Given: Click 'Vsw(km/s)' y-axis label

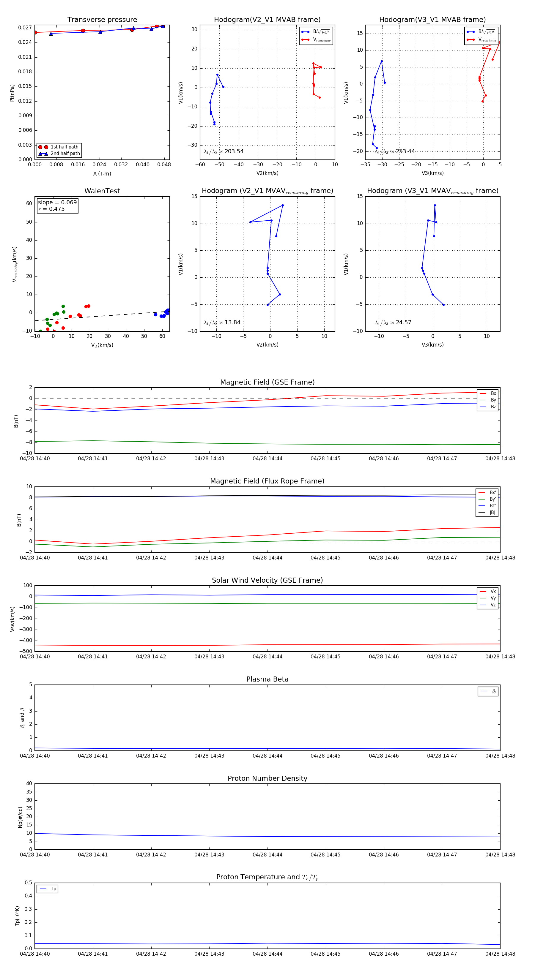Looking at the screenshot, I should coord(12,619).
